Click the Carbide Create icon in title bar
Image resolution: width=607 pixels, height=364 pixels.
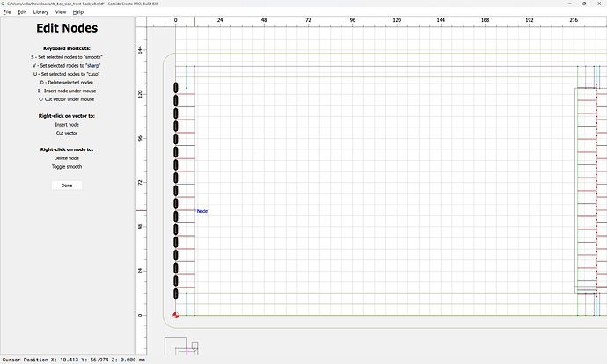(x=4, y=4)
